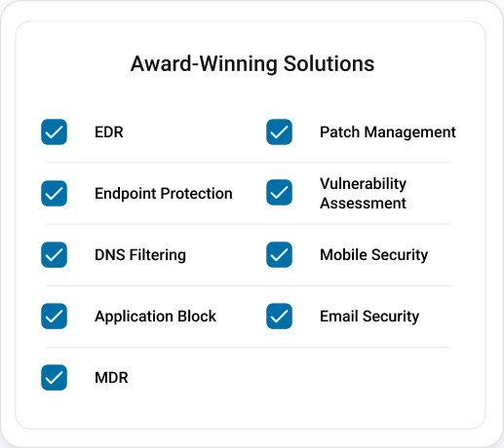Uncheck the DNS Filtering checkbox
This screenshot has width=504, height=448.
click(x=54, y=255)
